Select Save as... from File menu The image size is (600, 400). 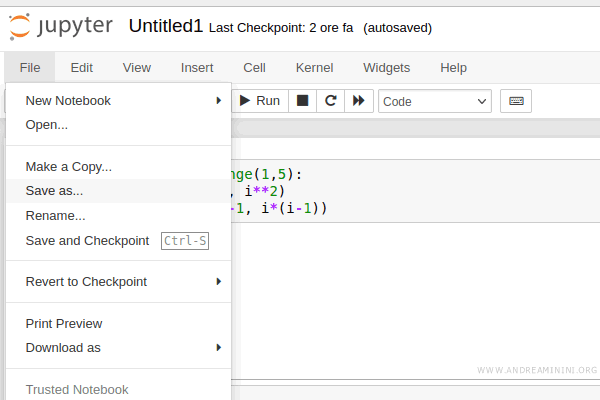pos(55,190)
